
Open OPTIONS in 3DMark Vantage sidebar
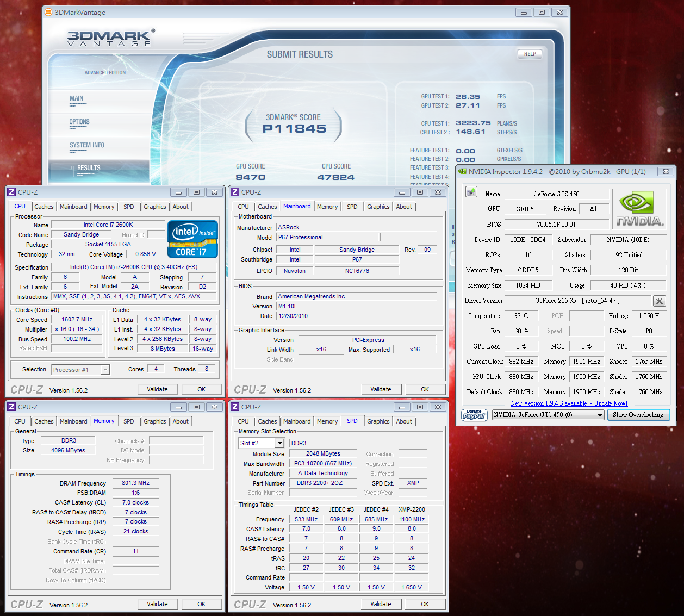point(79,122)
